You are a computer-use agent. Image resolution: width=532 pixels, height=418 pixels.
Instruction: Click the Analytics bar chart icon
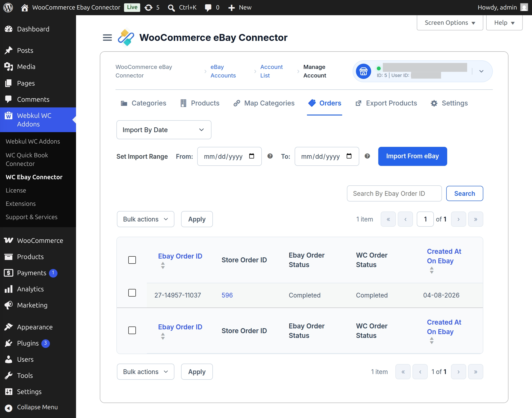click(9, 289)
